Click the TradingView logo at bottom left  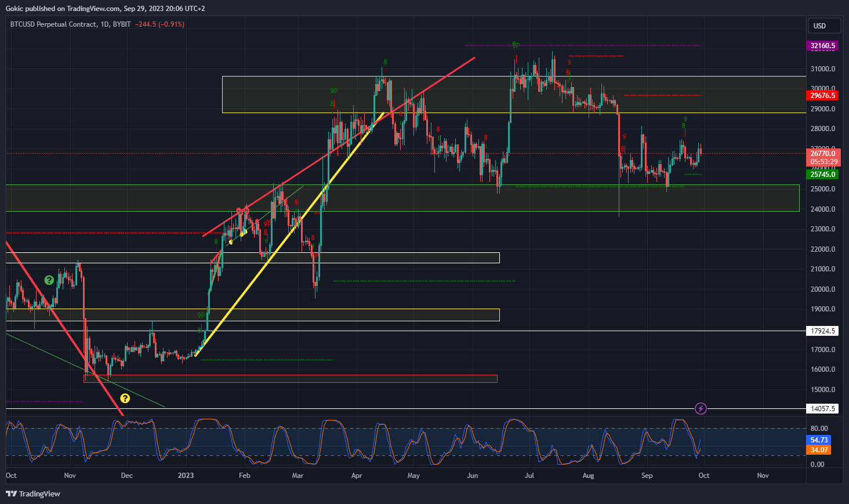(x=33, y=494)
